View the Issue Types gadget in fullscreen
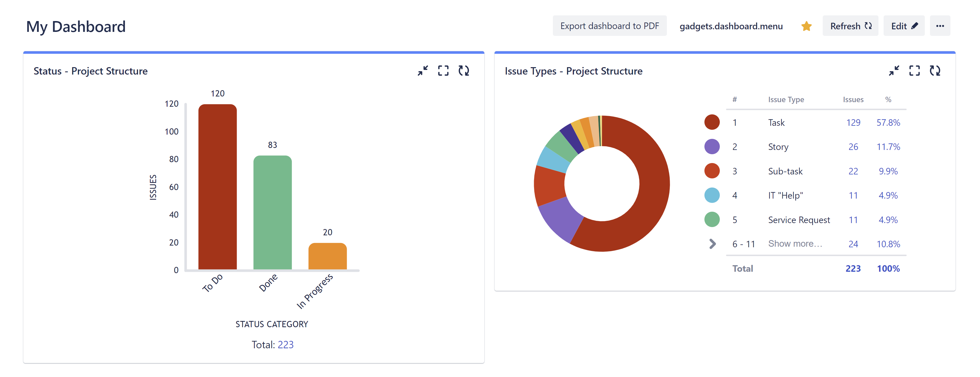The image size is (980, 377). point(915,71)
